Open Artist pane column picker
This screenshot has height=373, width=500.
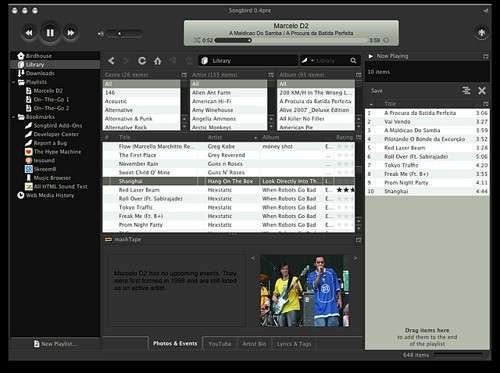click(x=271, y=75)
